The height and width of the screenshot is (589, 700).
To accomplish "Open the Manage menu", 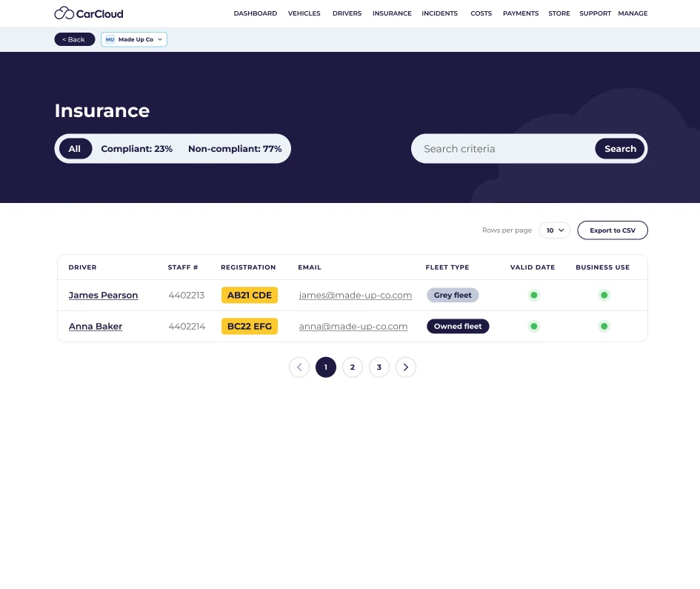I will tap(633, 13).
